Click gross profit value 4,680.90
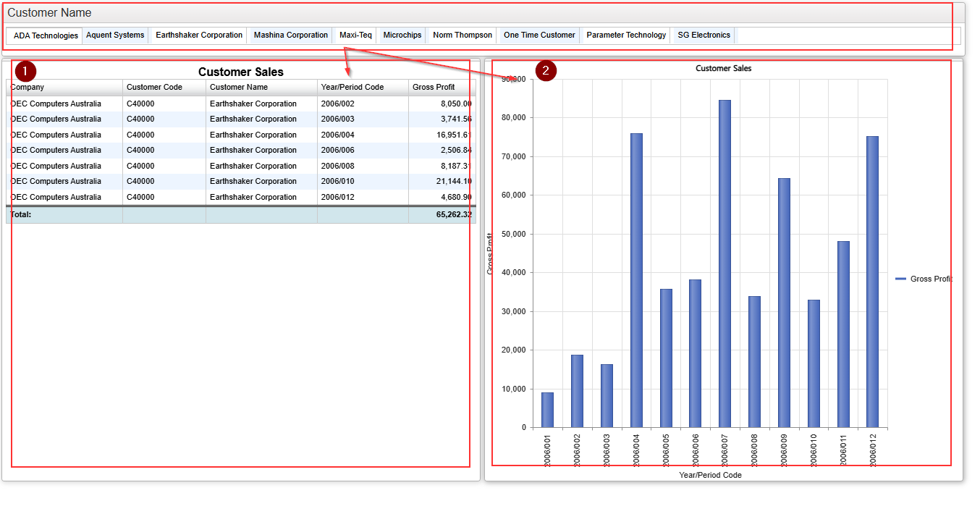 (x=456, y=197)
